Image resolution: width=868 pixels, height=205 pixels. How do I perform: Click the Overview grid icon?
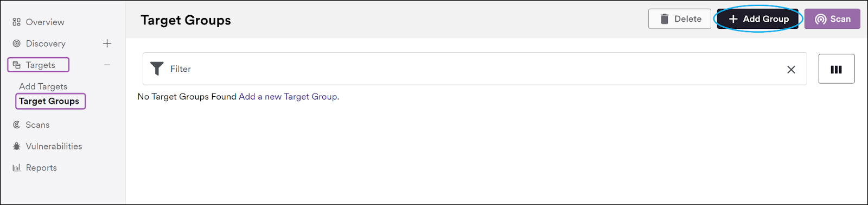pyautogui.click(x=16, y=22)
